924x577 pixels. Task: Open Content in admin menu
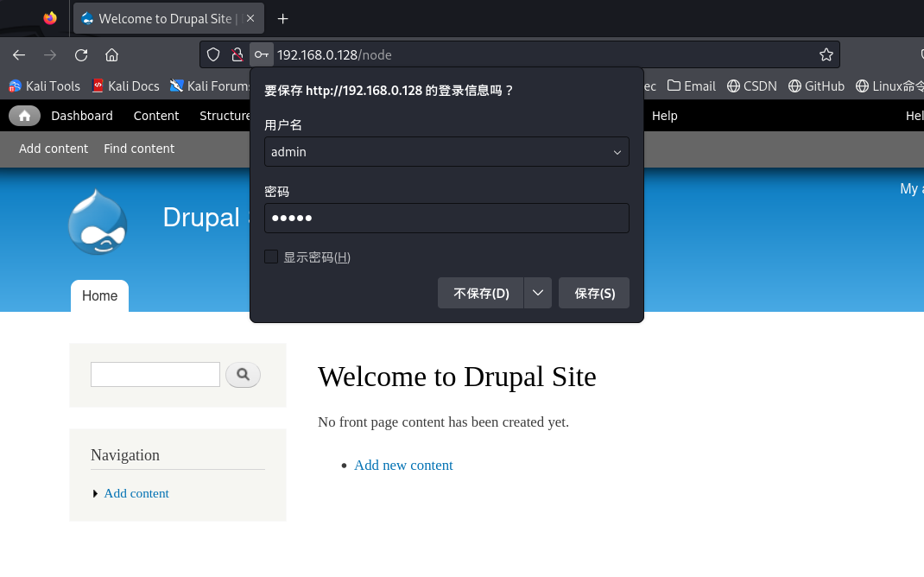pyautogui.click(x=156, y=116)
